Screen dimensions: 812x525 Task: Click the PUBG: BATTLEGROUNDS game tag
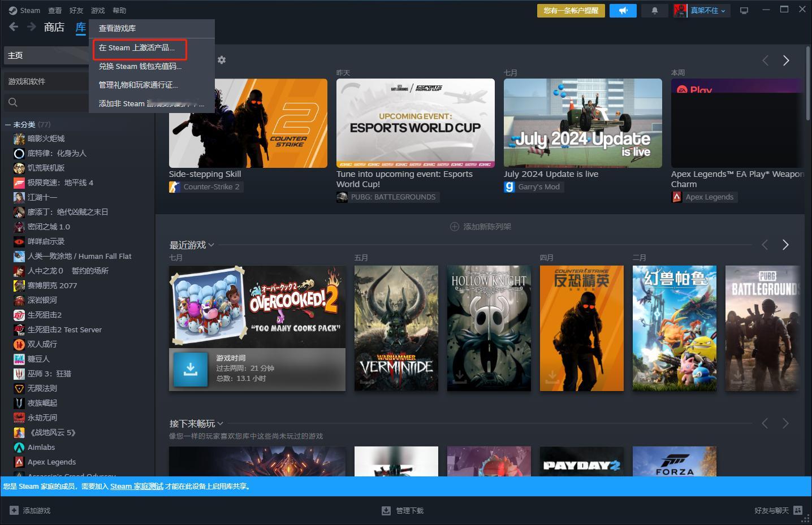point(388,197)
